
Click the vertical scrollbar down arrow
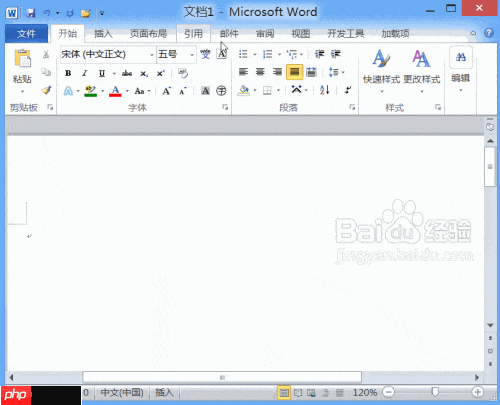coord(490,325)
